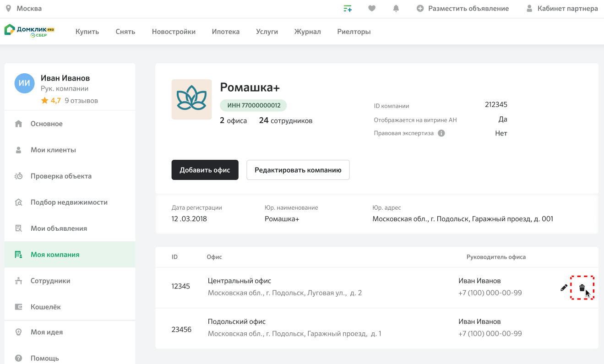The width and height of the screenshot is (604, 364).
Task: Open favorites heart icon
Action: click(x=372, y=8)
